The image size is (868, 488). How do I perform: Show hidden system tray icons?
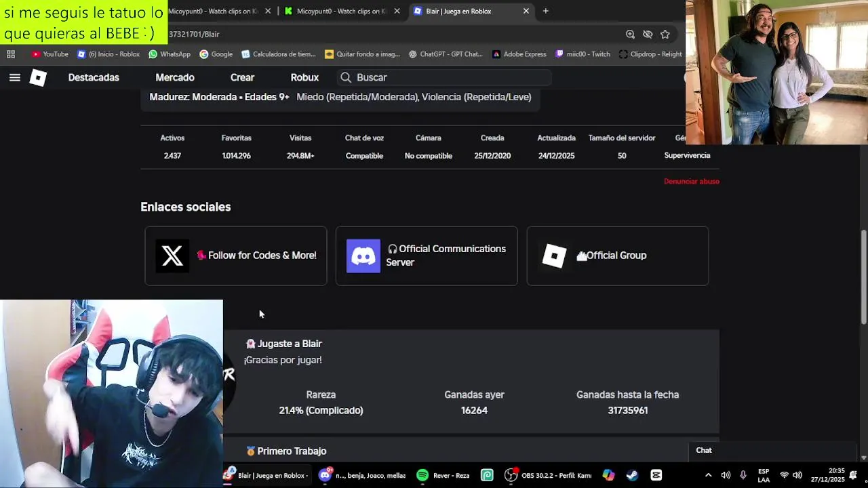[x=708, y=475]
